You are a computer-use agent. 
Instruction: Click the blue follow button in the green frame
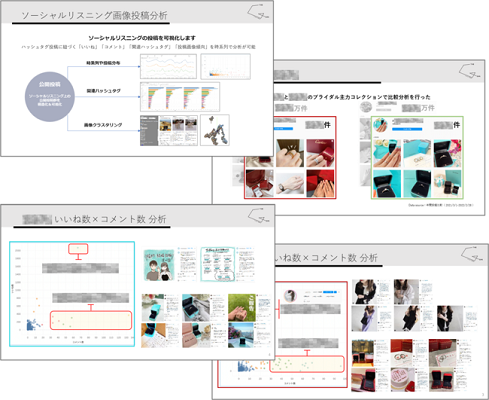[x=407, y=129]
